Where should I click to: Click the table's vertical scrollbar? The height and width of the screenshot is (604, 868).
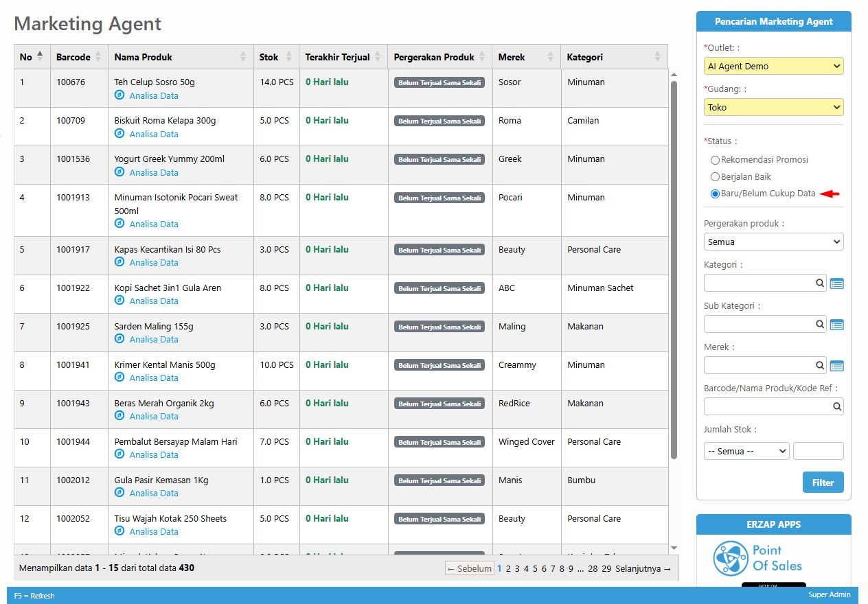coord(674,268)
